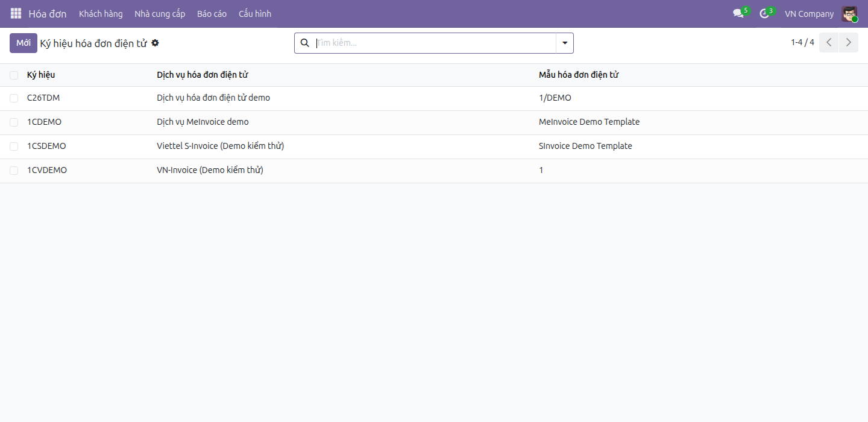Tick the checkbox for 1CSDEMO

pyautogui.click(x=14, y=146)
